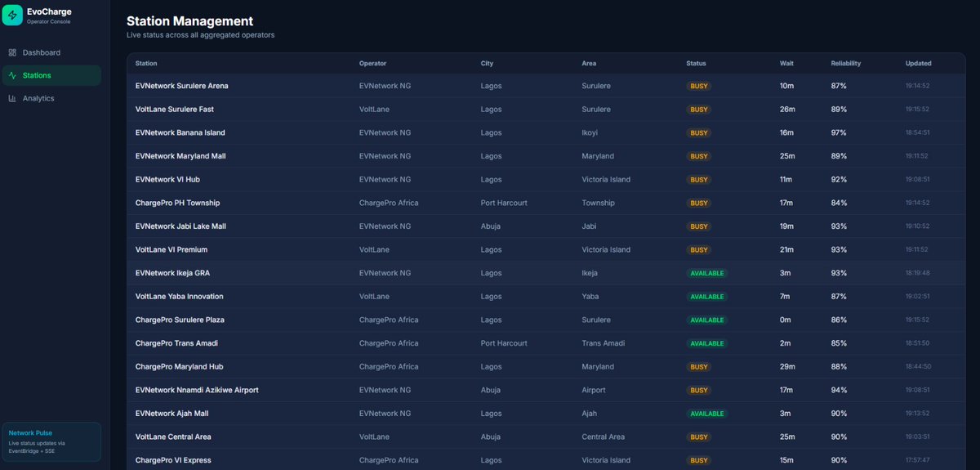Open the ChargePro Surulere Plaza station
The width and height of the screenshot is (980, 470).
click(x=180, y=320)
